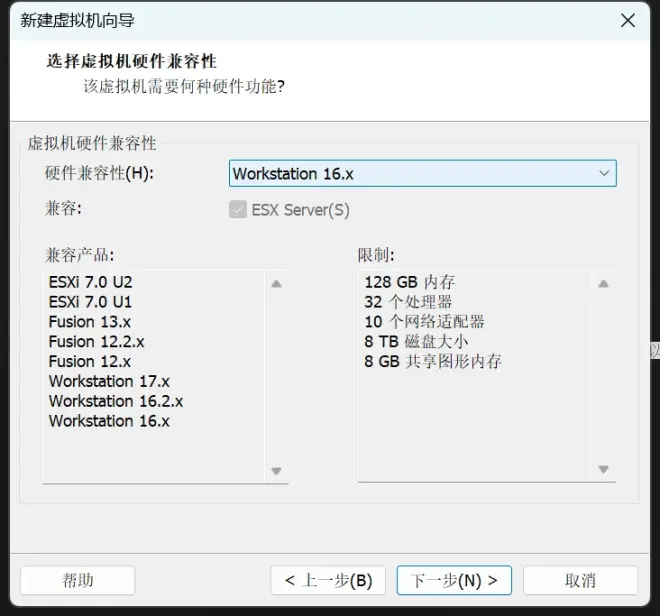The width and height of the screenshot is (660, 616).
Task: Click the 兼容产品: label
Action: (80, 255)
